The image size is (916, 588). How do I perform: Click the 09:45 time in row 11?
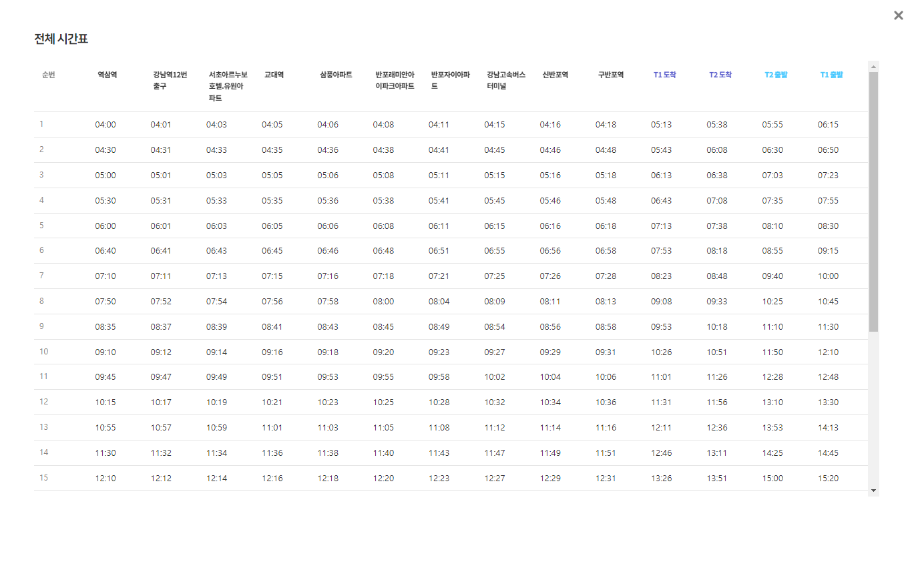tap(105, 377)
